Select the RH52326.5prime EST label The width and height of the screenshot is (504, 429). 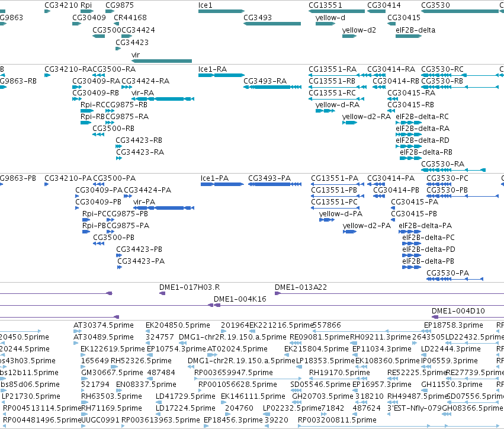pyautogui.click(x=141, y=361)
